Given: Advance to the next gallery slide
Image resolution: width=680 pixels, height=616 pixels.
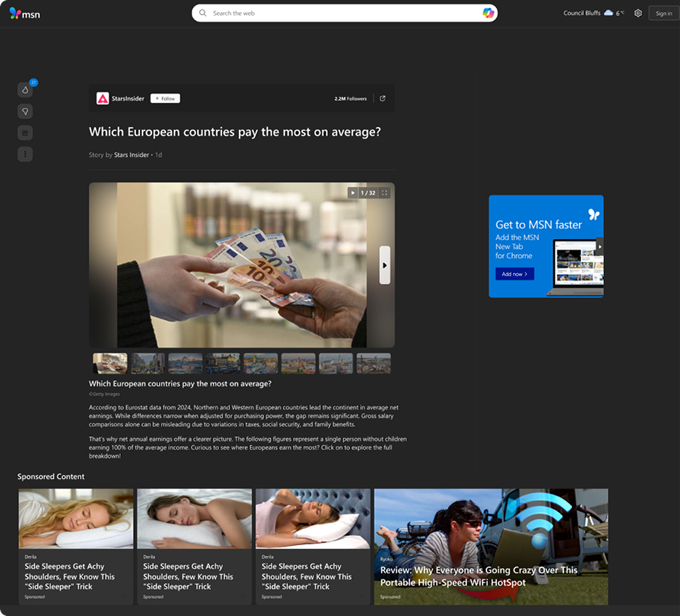Looking at the screenshot, I should pos(384,265).
